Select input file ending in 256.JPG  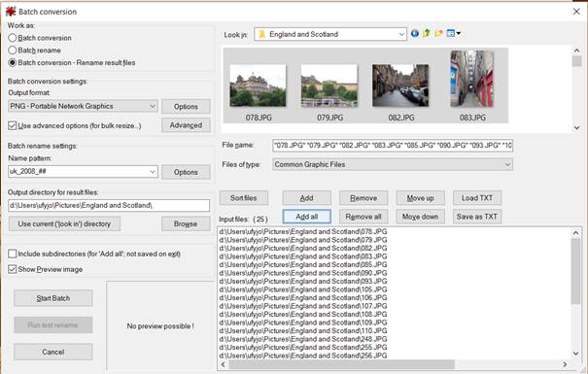click(303, 356)
